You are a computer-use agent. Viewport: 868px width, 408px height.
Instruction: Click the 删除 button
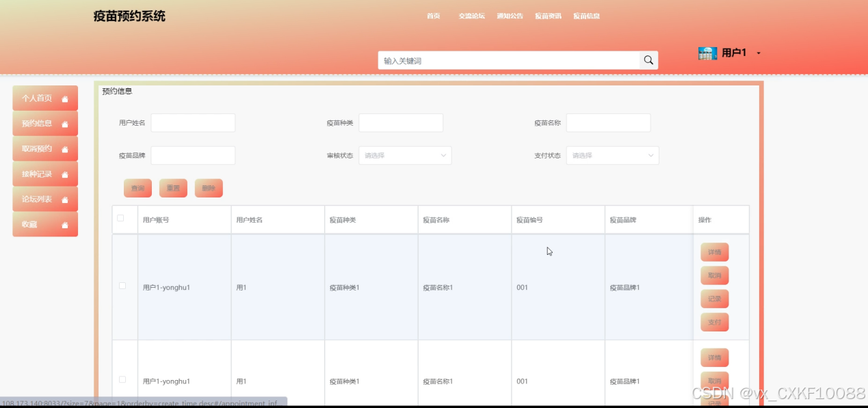pos(209,188)
